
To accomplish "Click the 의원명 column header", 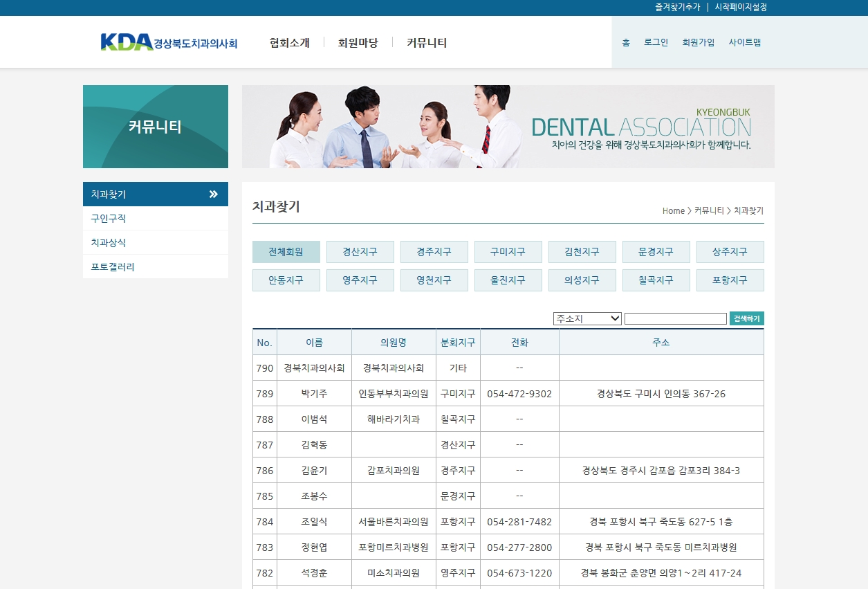I will coord(394,343).
